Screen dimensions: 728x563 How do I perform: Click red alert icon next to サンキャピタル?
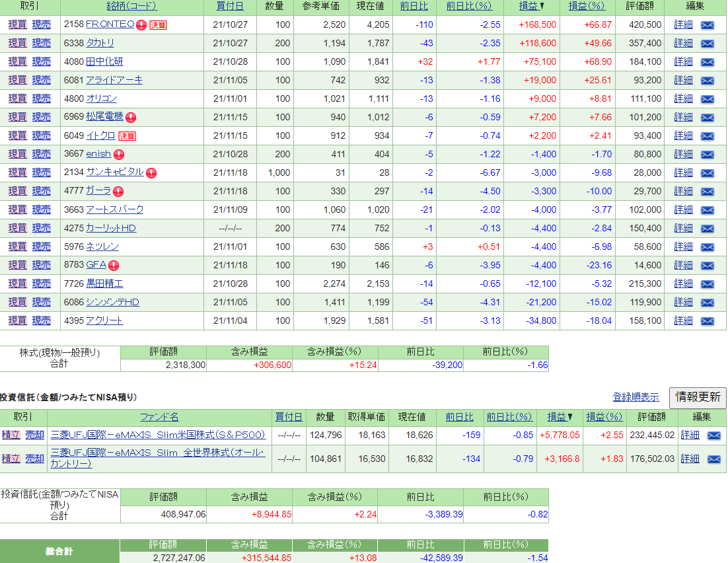151,173
